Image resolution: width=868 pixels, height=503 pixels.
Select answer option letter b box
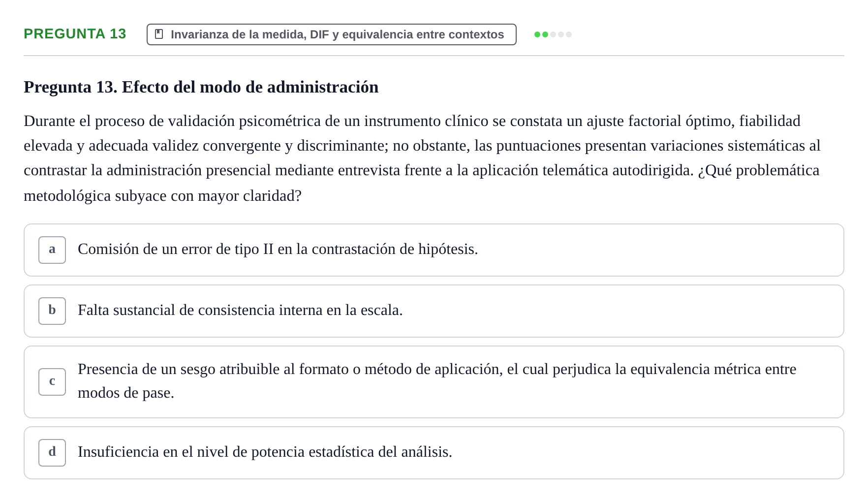click(52, 311)
